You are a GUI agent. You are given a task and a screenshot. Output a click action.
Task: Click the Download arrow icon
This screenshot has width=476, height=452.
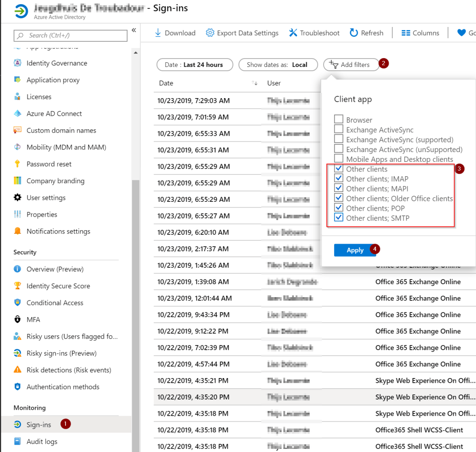point(158,33)
